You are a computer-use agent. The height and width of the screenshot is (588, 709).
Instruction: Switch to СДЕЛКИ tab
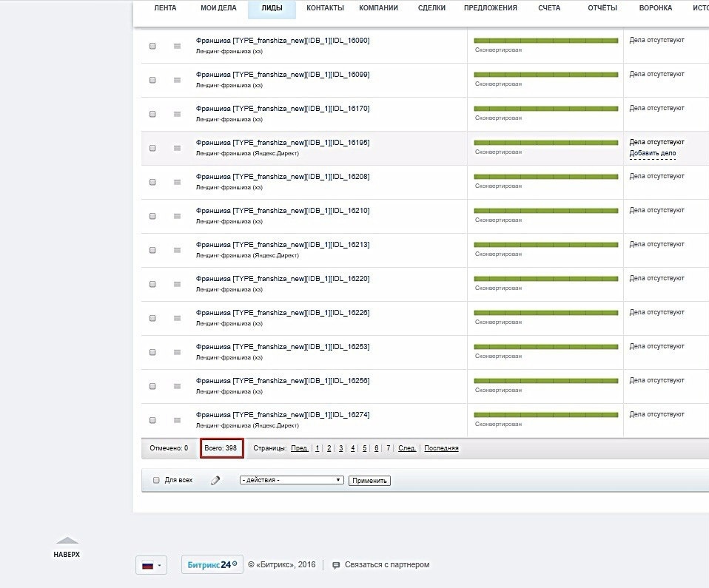431,7
